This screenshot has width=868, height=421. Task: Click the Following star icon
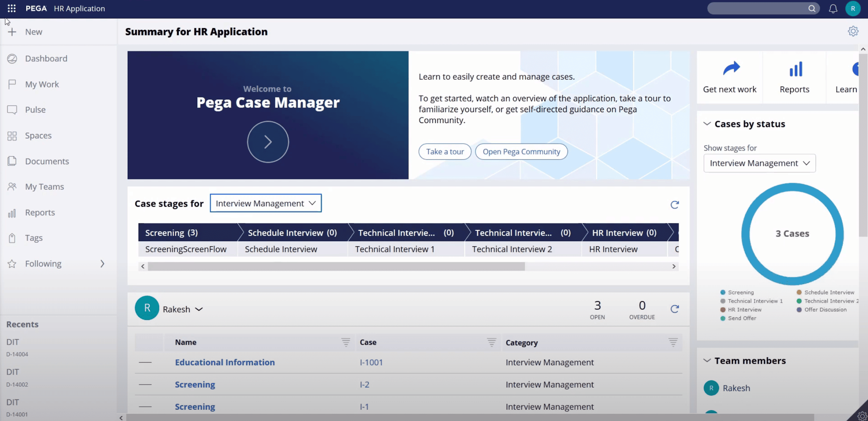(12, 264)
